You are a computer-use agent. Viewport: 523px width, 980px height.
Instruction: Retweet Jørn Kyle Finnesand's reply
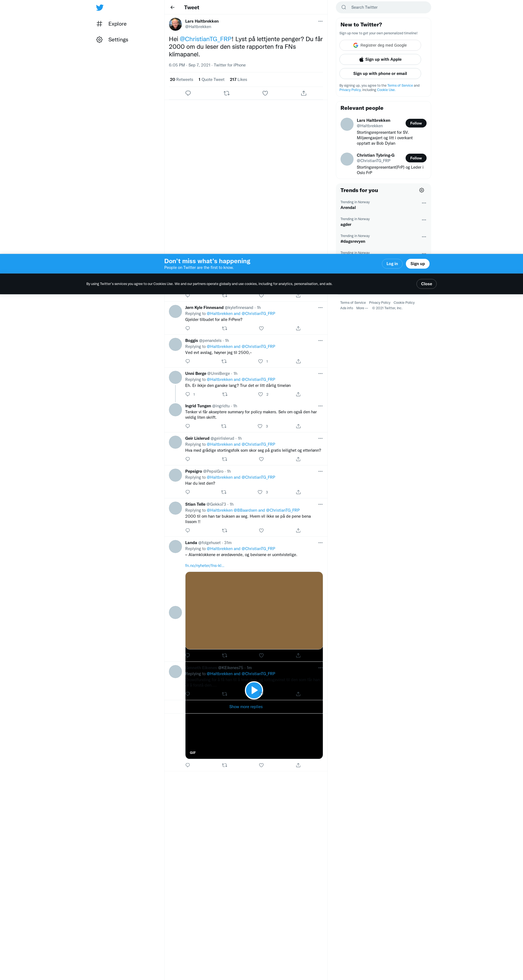(224, 328)
